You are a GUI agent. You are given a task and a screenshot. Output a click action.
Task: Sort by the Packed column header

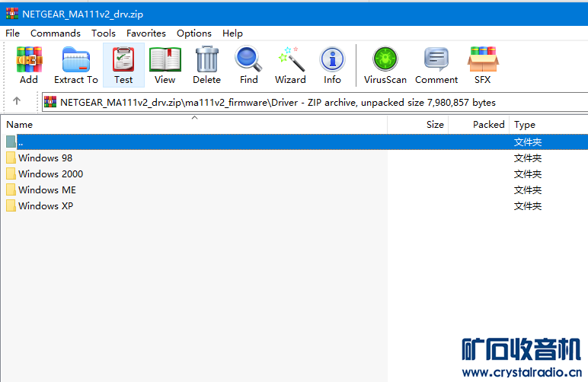pos(479,125)
